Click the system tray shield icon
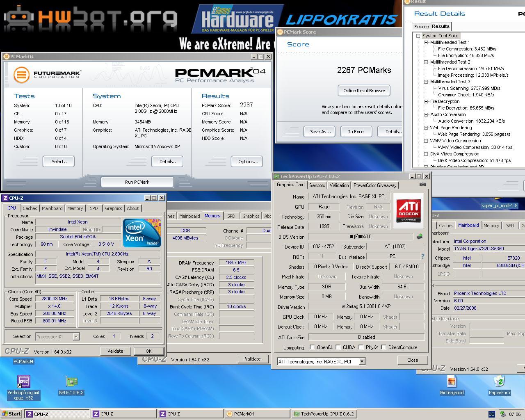The width and height of the screenshot is (525, 420). click(x=503, y=414)
